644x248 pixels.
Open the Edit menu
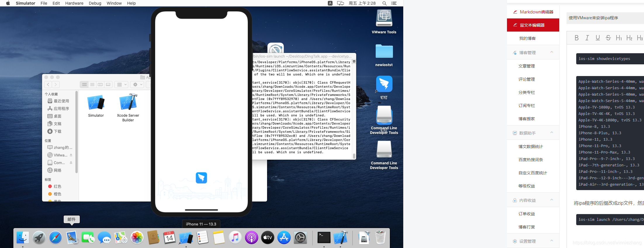coord(56,3)
